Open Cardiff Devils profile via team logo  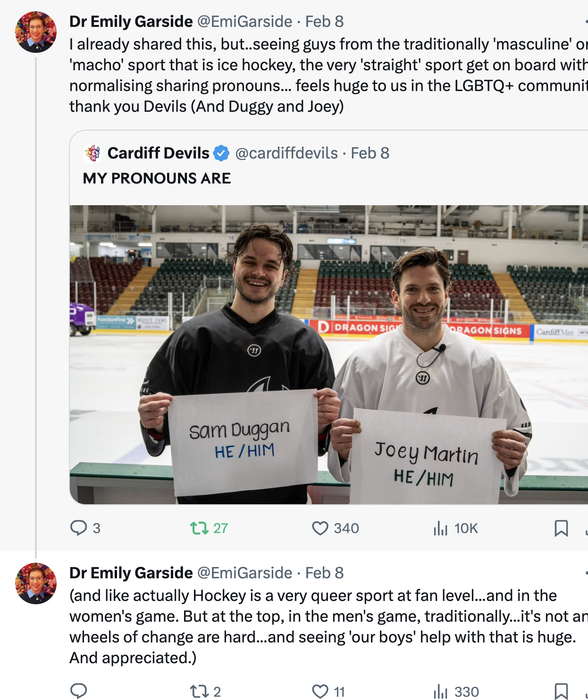93,153
